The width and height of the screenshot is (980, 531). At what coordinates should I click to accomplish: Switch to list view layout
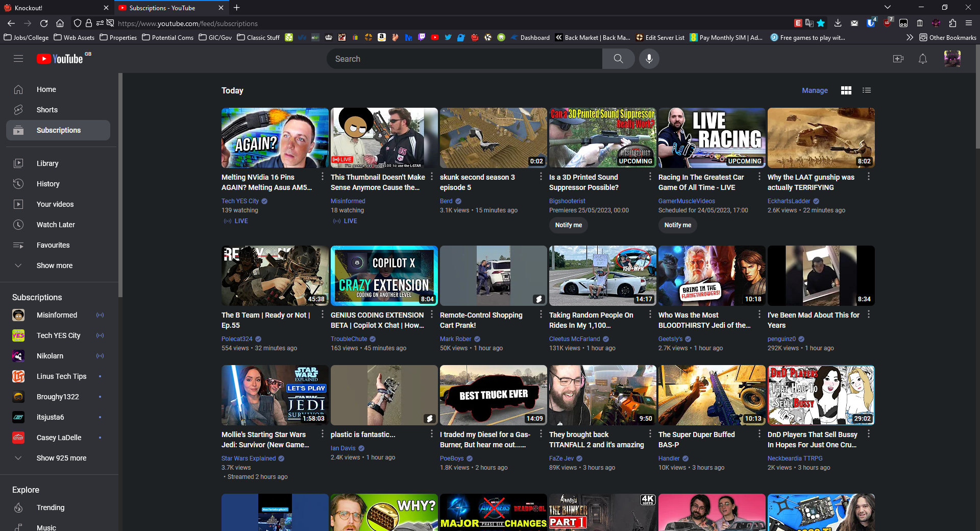[x=867, y=90]
